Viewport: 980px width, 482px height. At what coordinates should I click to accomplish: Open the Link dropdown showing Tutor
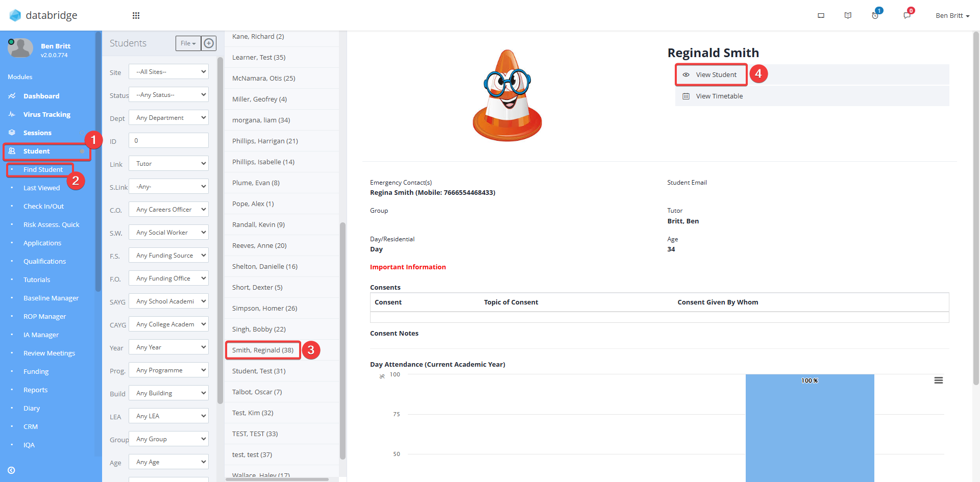tap(168, 164)
